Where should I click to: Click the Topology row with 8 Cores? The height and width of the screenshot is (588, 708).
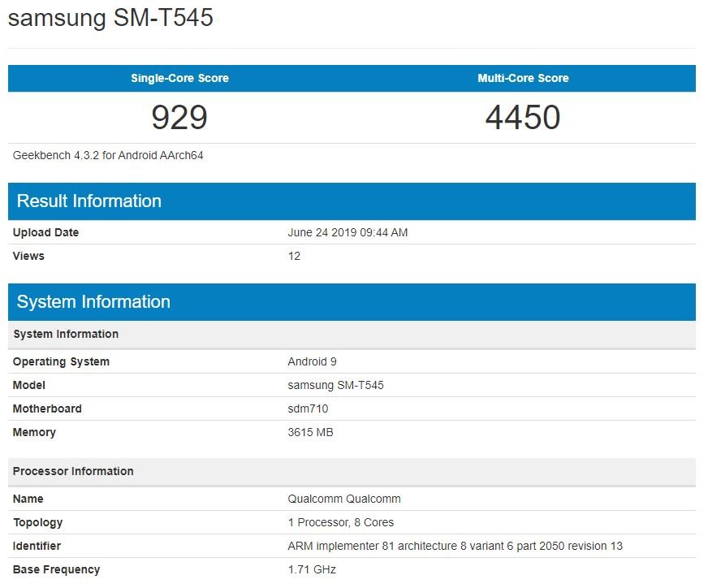tap(341, 522)
